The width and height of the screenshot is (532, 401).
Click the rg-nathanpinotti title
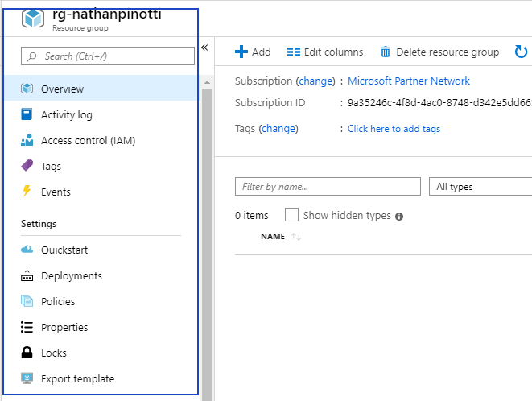pos(107,14)
